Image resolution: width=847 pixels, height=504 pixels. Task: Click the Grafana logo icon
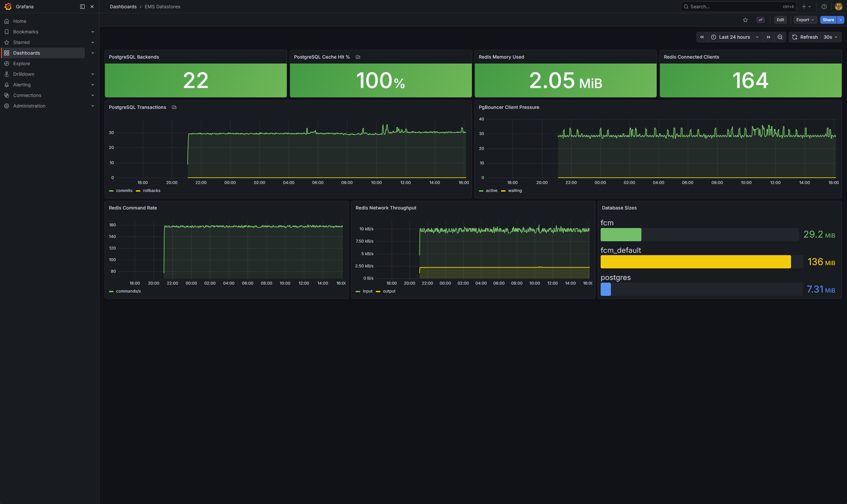tap(8, 6)
